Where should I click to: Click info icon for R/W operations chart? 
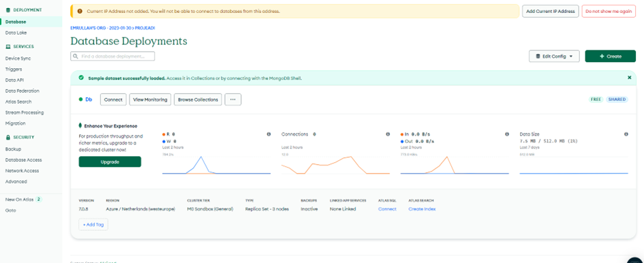(269, 134)
